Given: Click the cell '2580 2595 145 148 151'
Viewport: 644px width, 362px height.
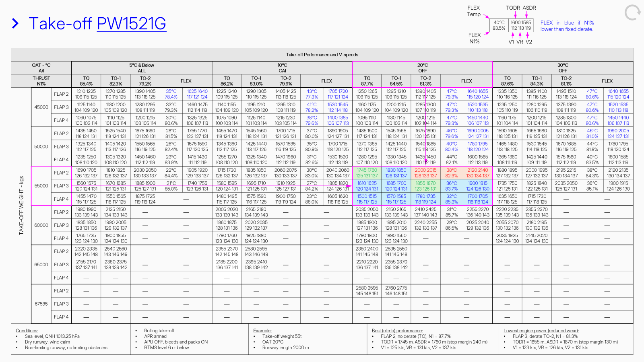Looking at the screenshot, I should coord(367,291).
